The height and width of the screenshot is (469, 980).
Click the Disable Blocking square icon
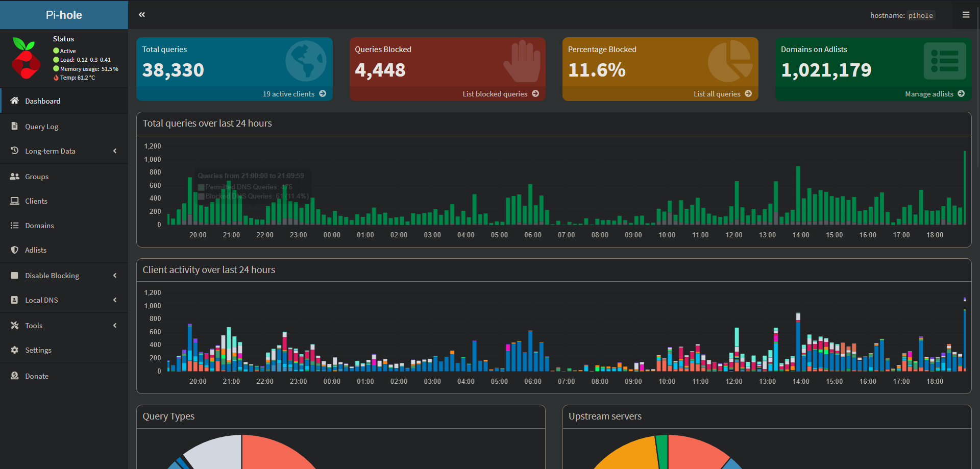[15, 275]
